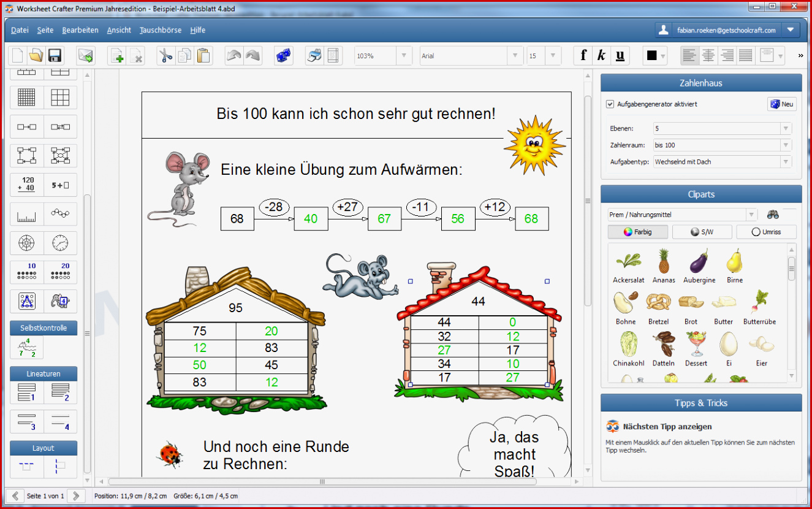
Task: Insert calculation wheel target element
Action: click(x=26, y=243)
